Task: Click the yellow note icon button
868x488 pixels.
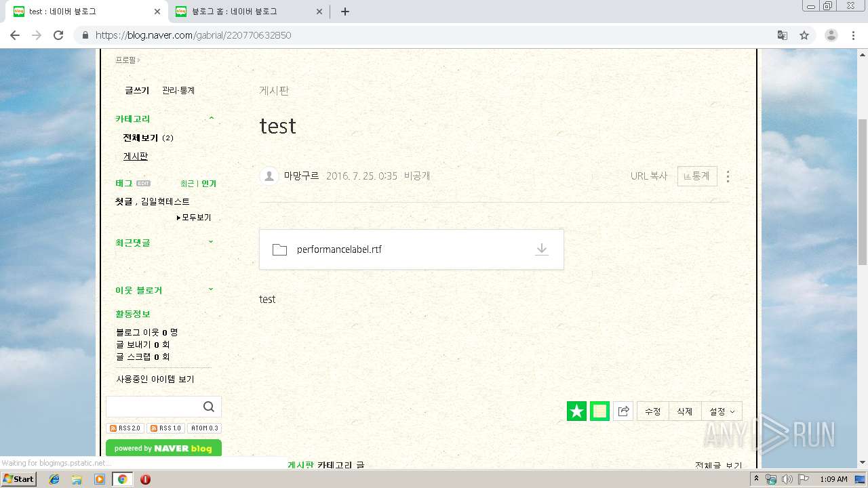Action: (599, 411)
